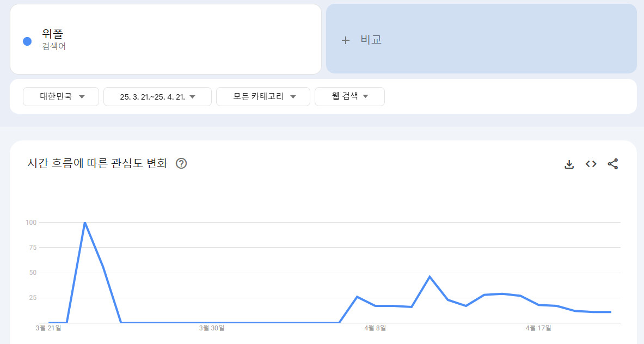The height and width of the screenshot is (344, 644).
Task: Click the plus icon in compare card
Action: click(x=345, y=40)
